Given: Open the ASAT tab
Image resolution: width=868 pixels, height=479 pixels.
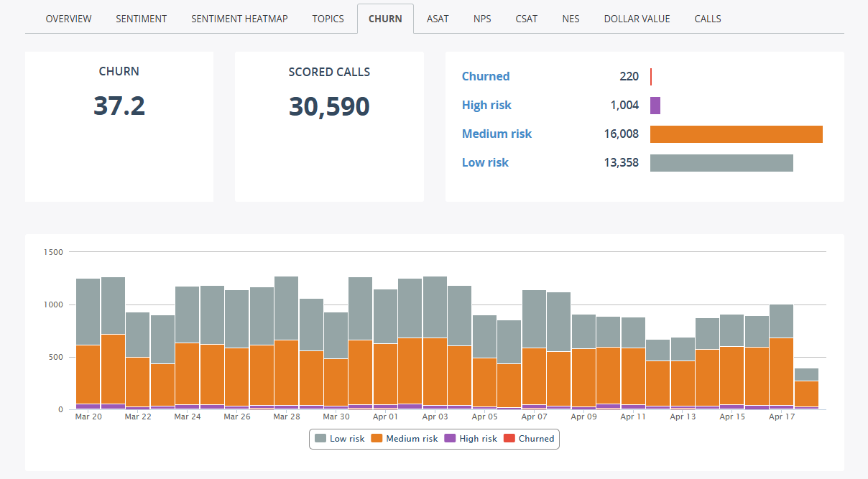Looking at the screenshot, I should pyautogui.click(x=437, y=19).
